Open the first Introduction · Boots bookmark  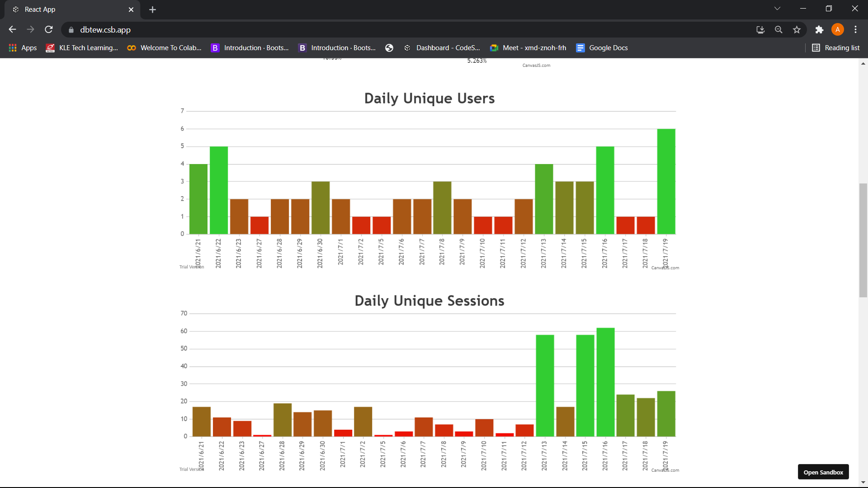(x=250, y=48)
